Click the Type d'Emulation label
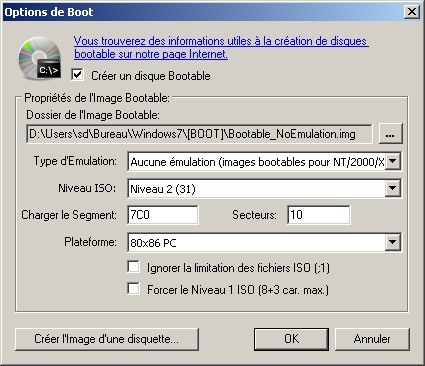 (x=75, y=161)
